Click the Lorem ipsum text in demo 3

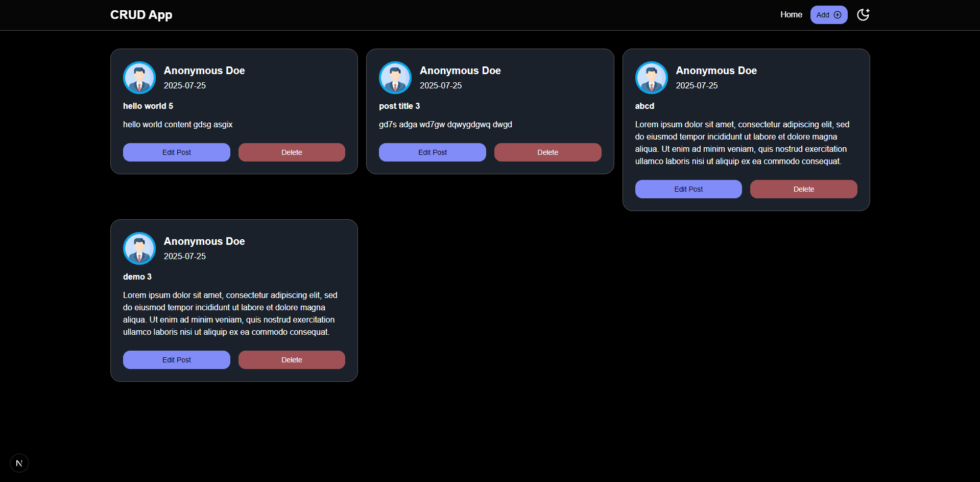pyautogui.click(x=230, y=313)
